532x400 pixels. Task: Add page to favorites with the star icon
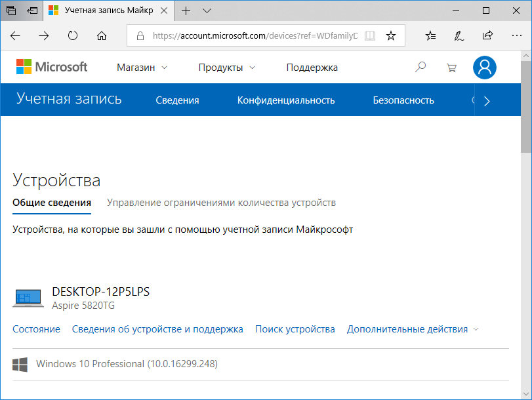coord(391,35)
